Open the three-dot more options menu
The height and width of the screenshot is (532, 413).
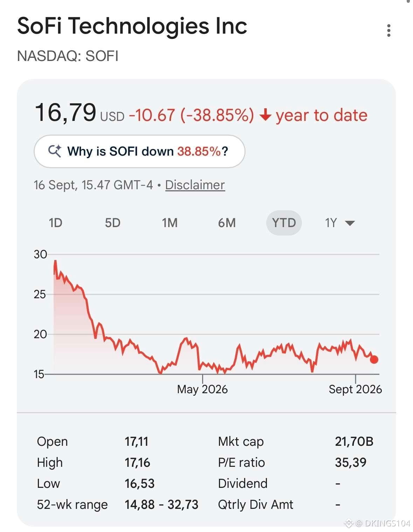pyautogui.click(x=388, y=30)
